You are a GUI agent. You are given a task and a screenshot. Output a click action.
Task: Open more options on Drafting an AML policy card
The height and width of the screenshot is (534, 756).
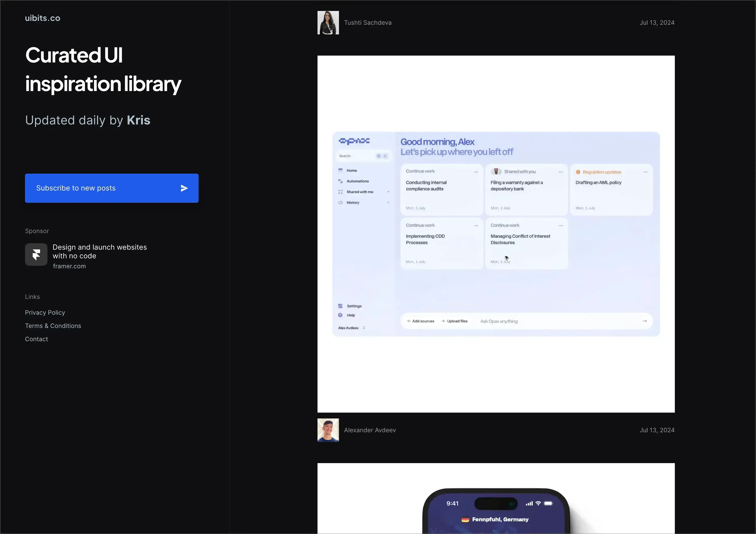[645, 172]
